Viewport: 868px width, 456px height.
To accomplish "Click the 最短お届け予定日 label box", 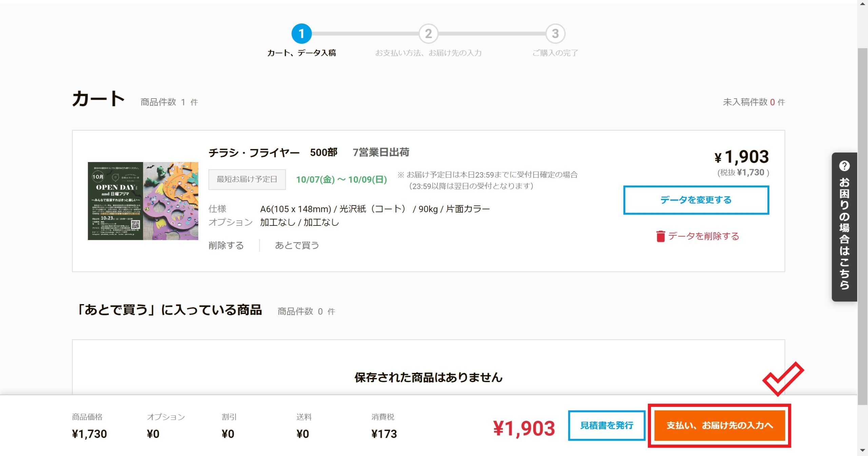I will tap(247, 179).
